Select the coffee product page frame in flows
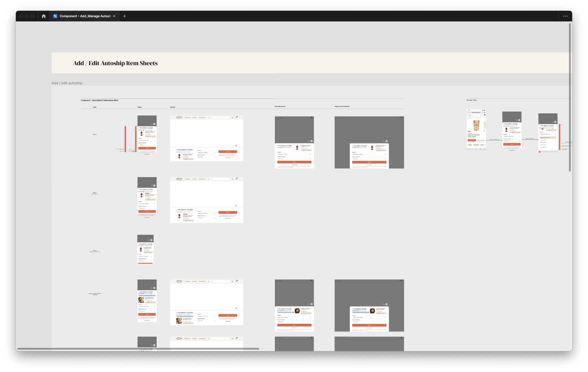 point(476,130)
